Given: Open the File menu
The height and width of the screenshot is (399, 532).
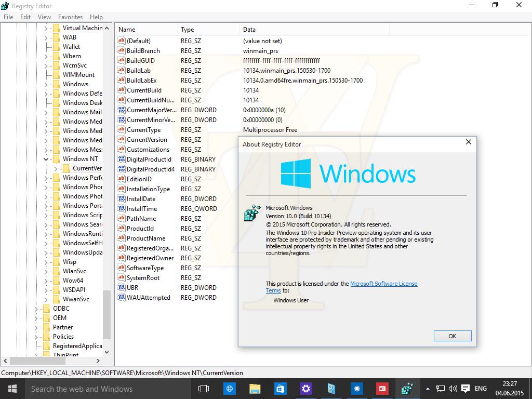Looking at the screenshot, I should [8, 17].
